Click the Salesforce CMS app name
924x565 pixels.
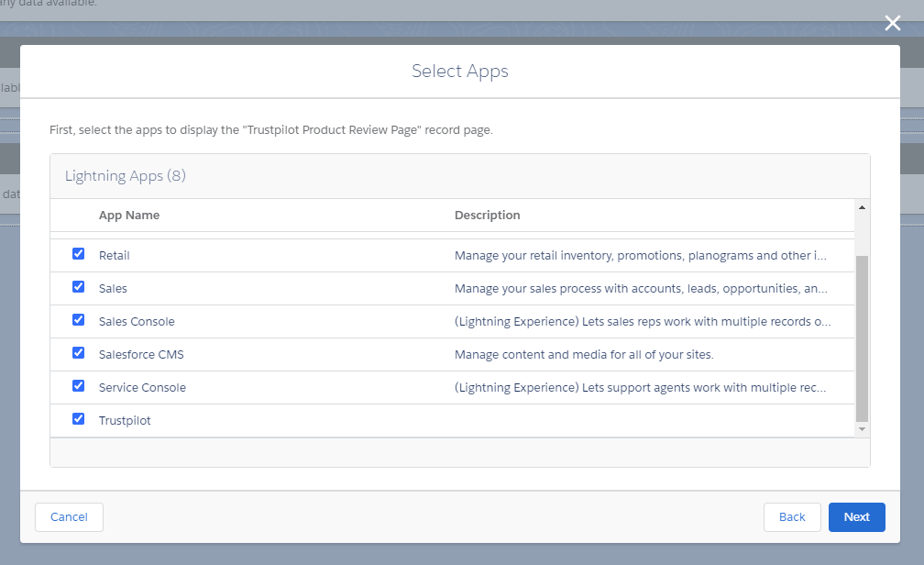point(139,352)
